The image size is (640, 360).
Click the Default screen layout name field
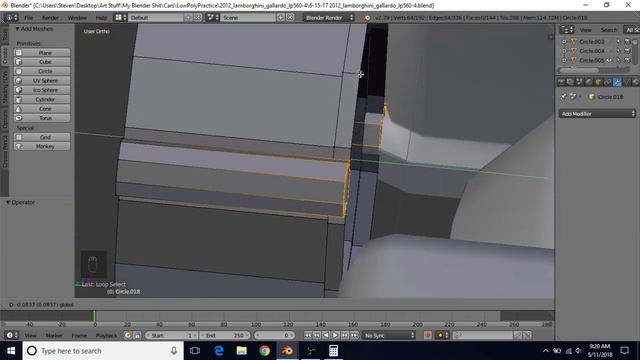[156, 18]
